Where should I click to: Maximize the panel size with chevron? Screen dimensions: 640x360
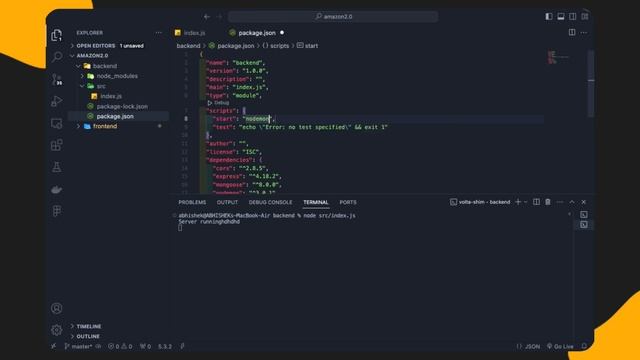pos(572,202)
